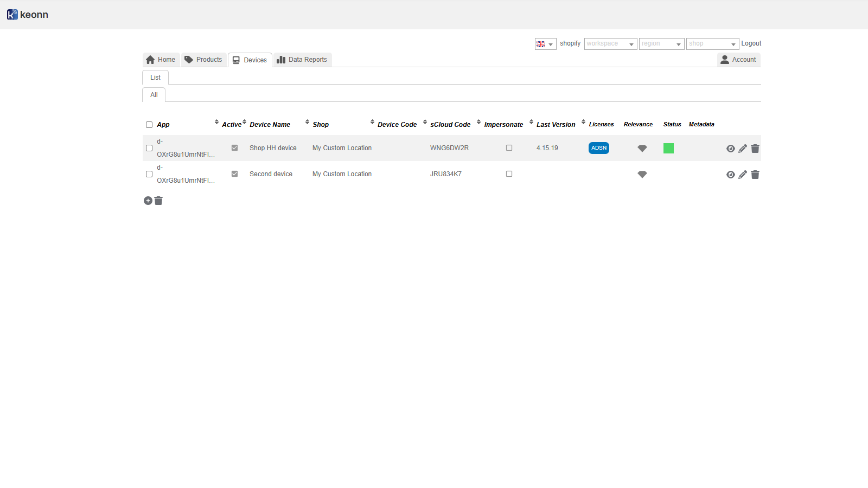Expand the workspace dropdown
Screen dimensions: 868x488
pos(610,44)
